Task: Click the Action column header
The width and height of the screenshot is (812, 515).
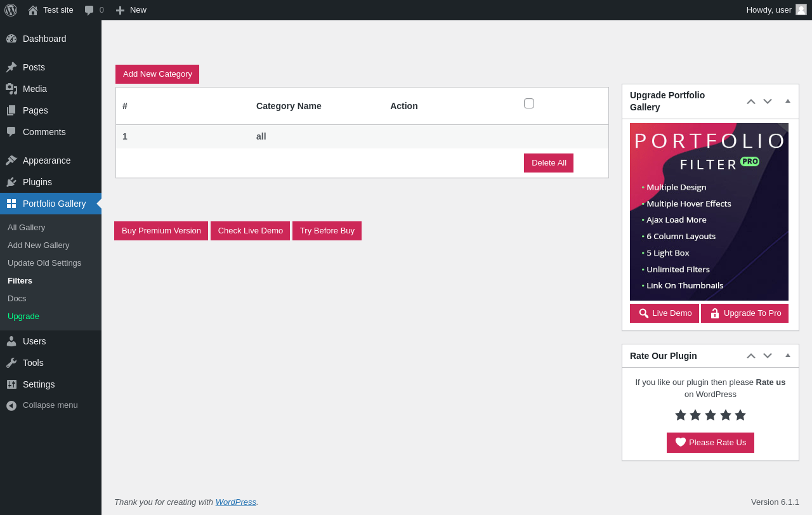Action: pyautogui.click(x=404, y=106)
